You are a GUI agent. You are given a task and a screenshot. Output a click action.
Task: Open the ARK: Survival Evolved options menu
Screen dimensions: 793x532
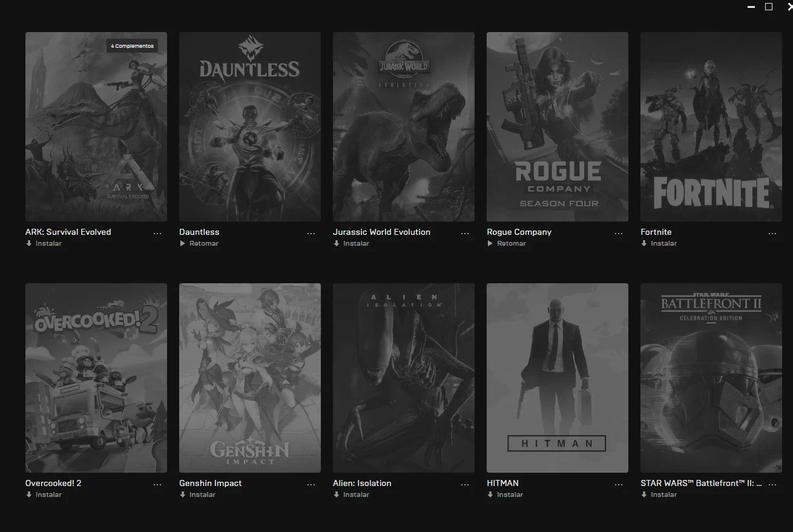[157, 233]
